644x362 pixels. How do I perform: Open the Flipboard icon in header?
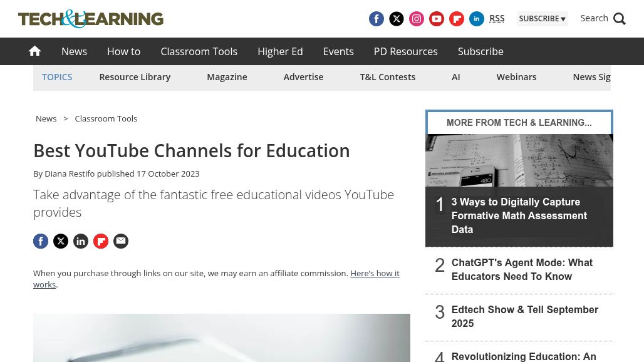coord(457,19)
